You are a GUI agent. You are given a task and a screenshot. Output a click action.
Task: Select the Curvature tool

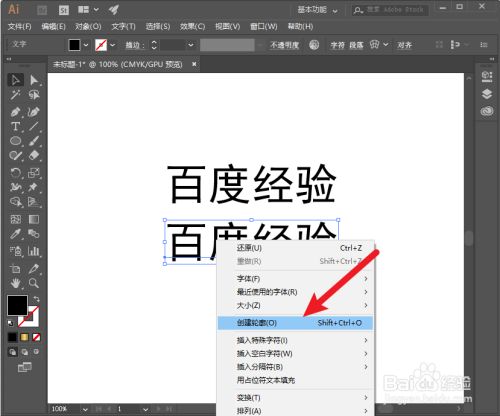coord(34,111)
